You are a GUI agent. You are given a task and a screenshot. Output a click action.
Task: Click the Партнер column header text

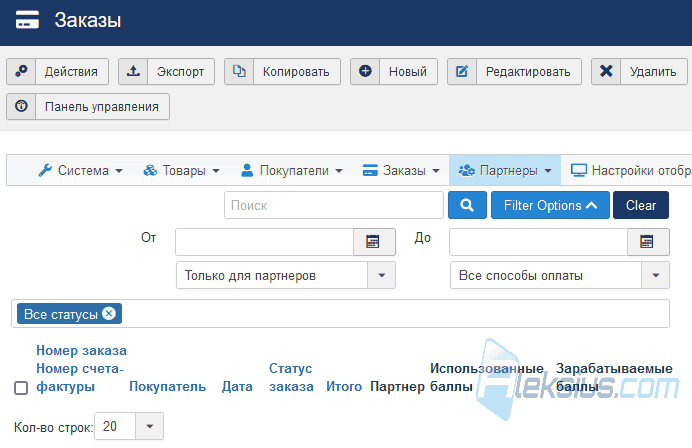pyautogui.click(x=397, y=387)
